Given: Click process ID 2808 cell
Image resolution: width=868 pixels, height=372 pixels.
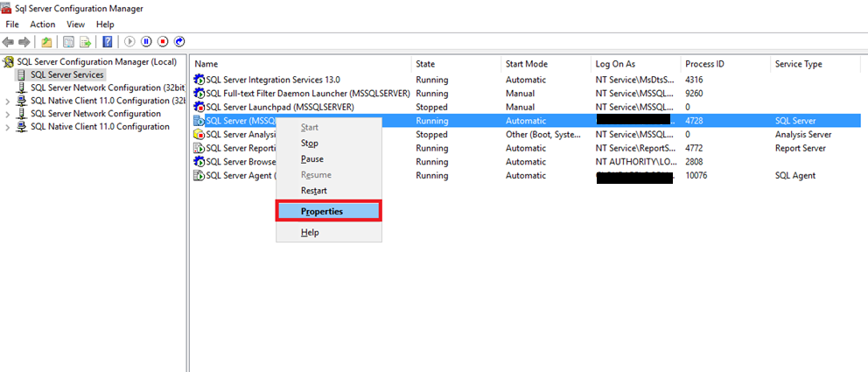Looking at the screenshot, I should [694, 162].
